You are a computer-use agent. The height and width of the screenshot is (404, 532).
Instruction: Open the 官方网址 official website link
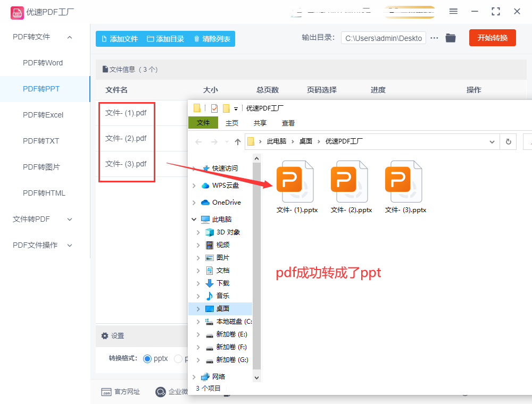[x=120, y=392]
